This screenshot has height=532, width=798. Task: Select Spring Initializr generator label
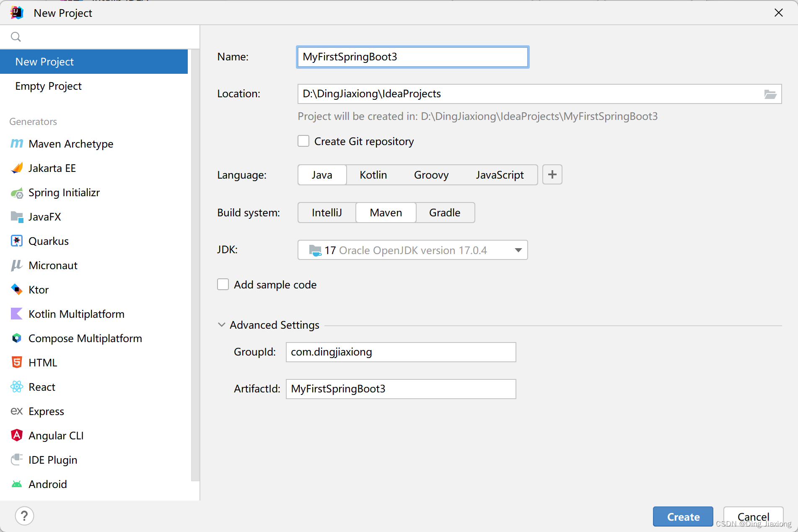click(x=64, y=192)
